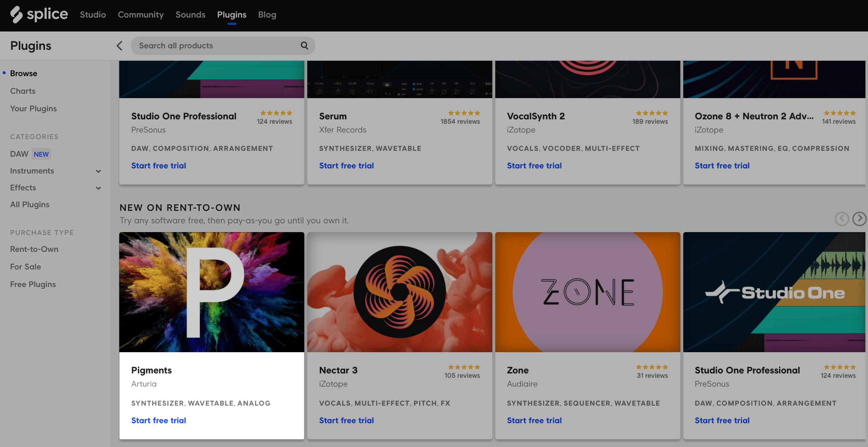Open Your Plugins page
868x447 pixels.
pyautogui.click(x=33, y=108)
